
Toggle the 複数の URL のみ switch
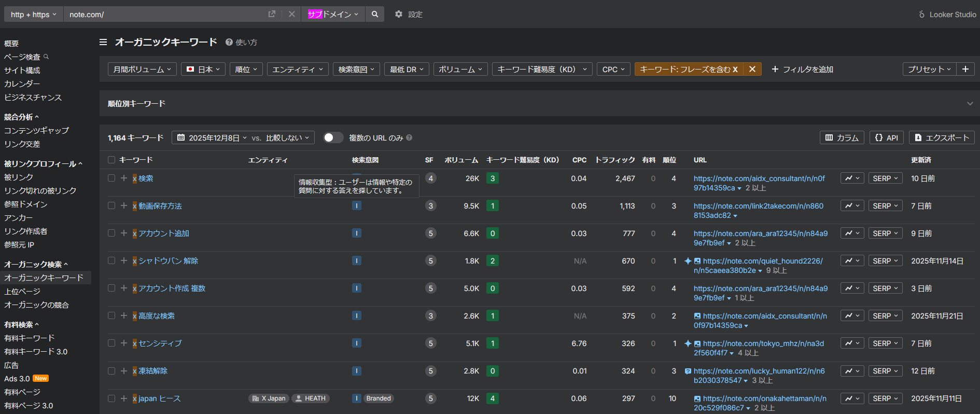tap(333, 137)
